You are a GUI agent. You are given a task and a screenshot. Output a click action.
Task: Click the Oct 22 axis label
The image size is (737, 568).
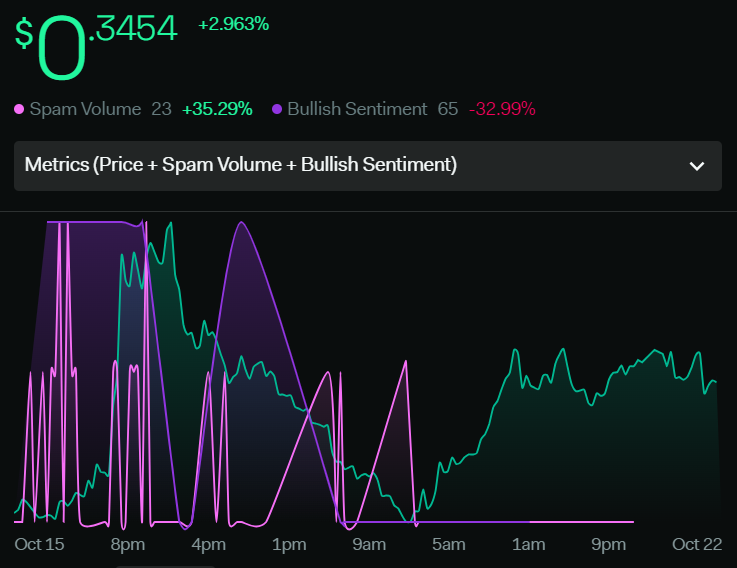pyautogui.click(x=697, y=544)
